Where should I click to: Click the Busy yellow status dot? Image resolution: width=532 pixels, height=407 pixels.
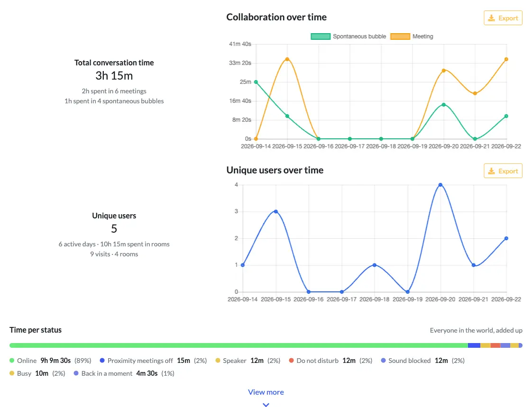pos(12,373)
